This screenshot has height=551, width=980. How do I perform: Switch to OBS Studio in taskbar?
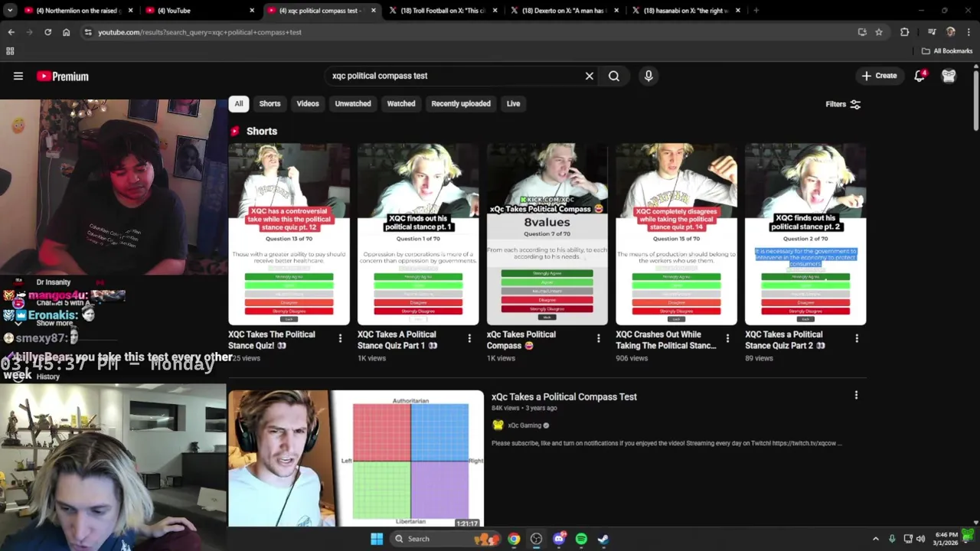coord(536,539)
